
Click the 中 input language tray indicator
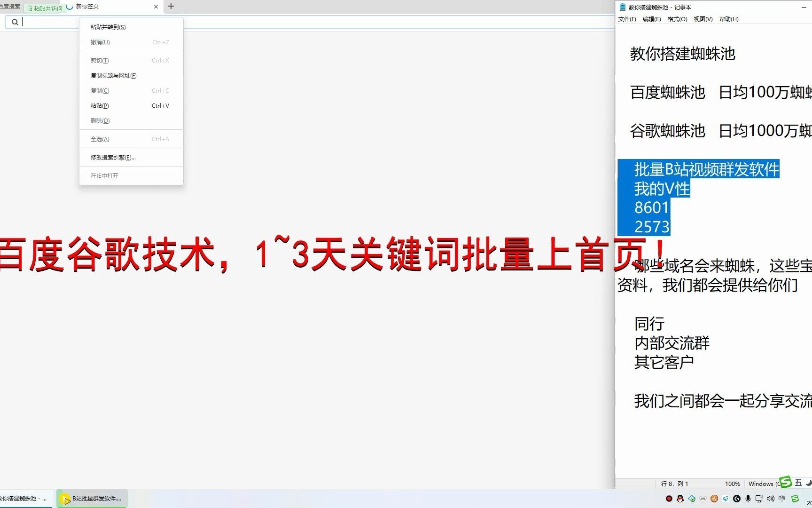pos(782,499)
